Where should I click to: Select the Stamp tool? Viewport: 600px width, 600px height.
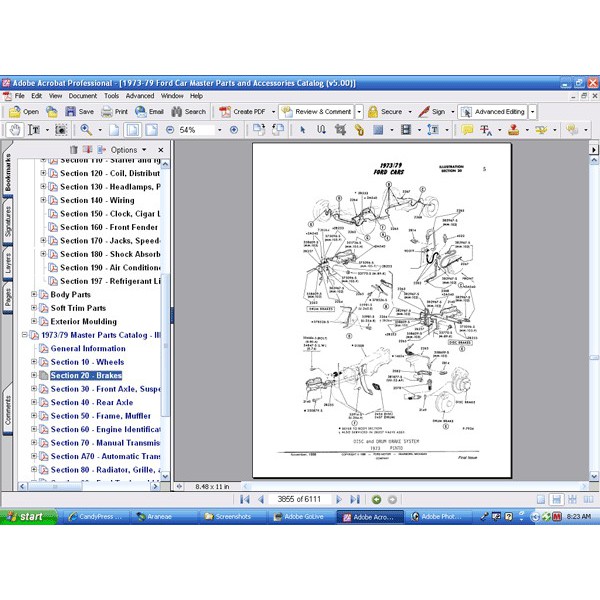(x=514, y=130)
